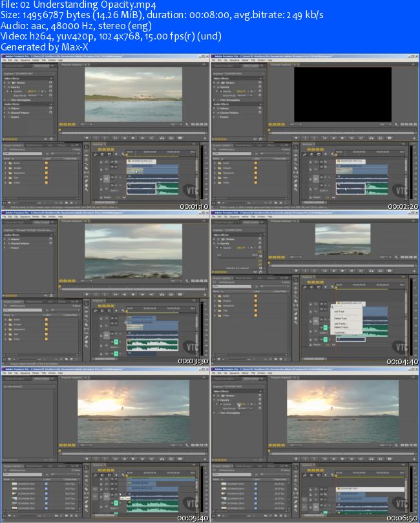Viewport: 420px width, 523px height.
Task: Open Effect Controls tab in 00:01:10 frame
Action: [41, 66]
